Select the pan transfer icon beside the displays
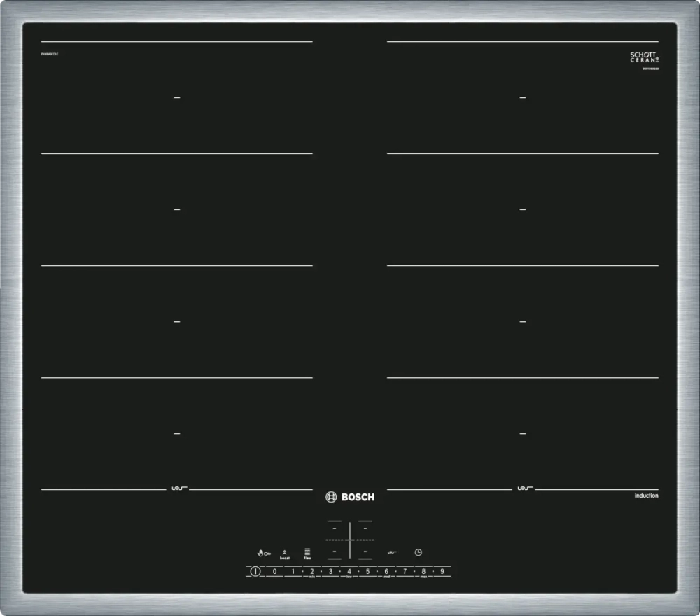The height and width of the screenshot is (616, 700). 393,552
